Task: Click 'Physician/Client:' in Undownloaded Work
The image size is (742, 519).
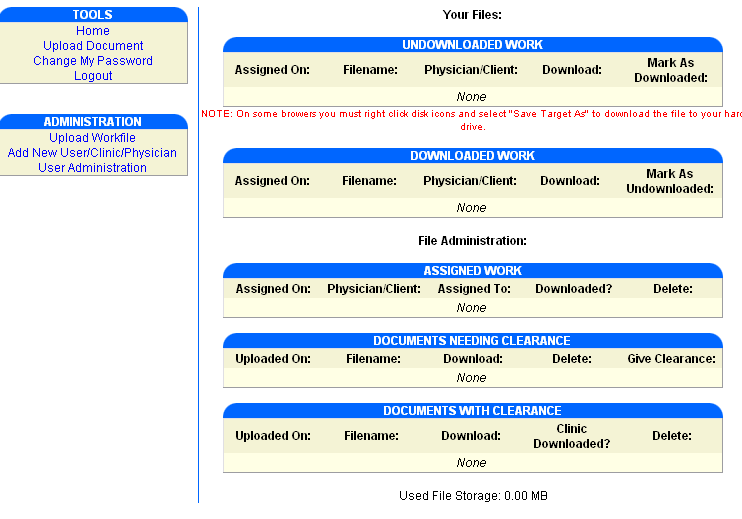Action: pos(471,70)
